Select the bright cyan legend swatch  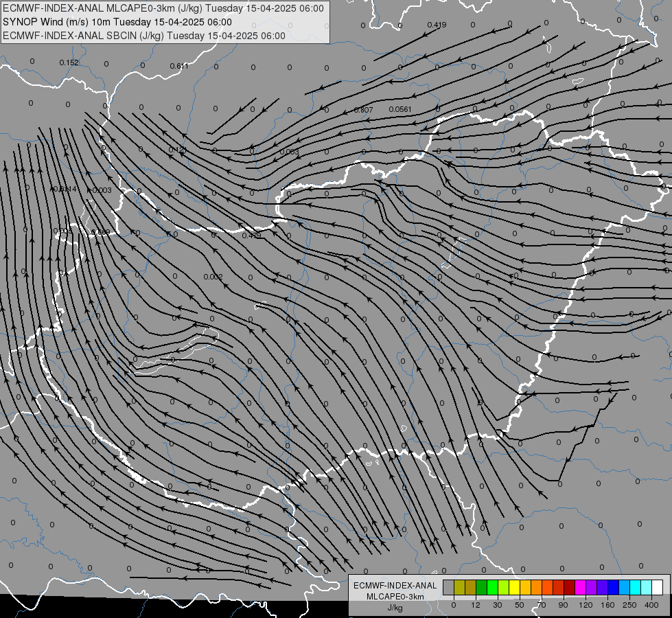636,587
